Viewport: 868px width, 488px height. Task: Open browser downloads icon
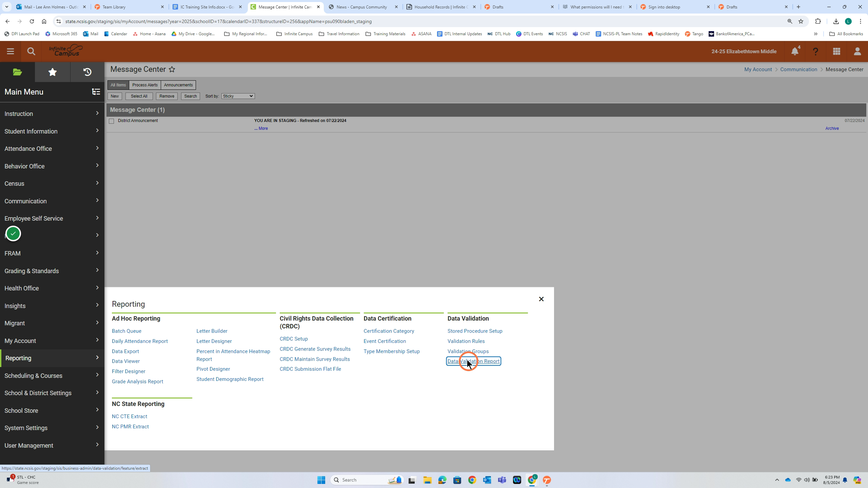(836, 21)
